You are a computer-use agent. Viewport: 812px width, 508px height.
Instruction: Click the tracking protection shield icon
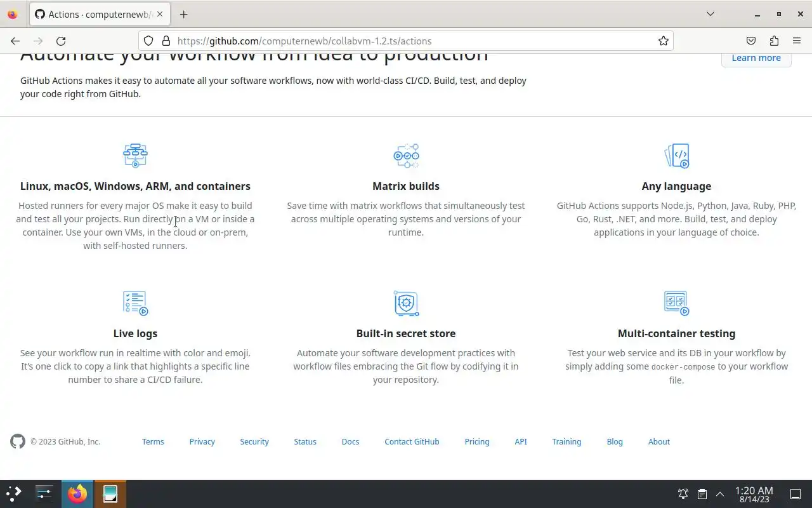coord(148,41)
